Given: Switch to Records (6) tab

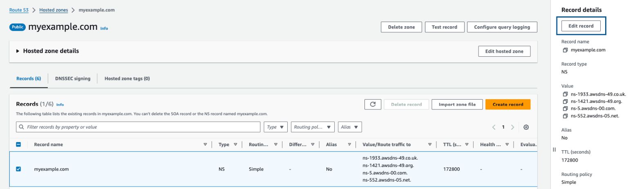Looking at the screenshot, I should point(29,79).
